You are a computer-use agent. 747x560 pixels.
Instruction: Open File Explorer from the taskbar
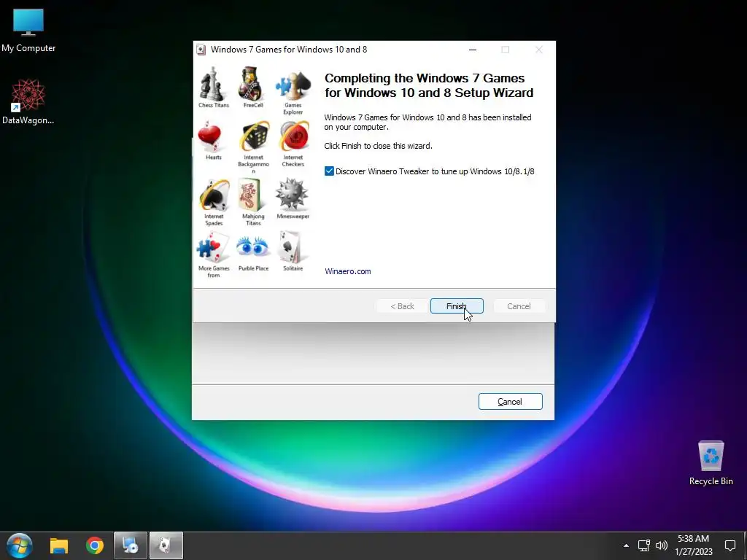click(59, 545)
